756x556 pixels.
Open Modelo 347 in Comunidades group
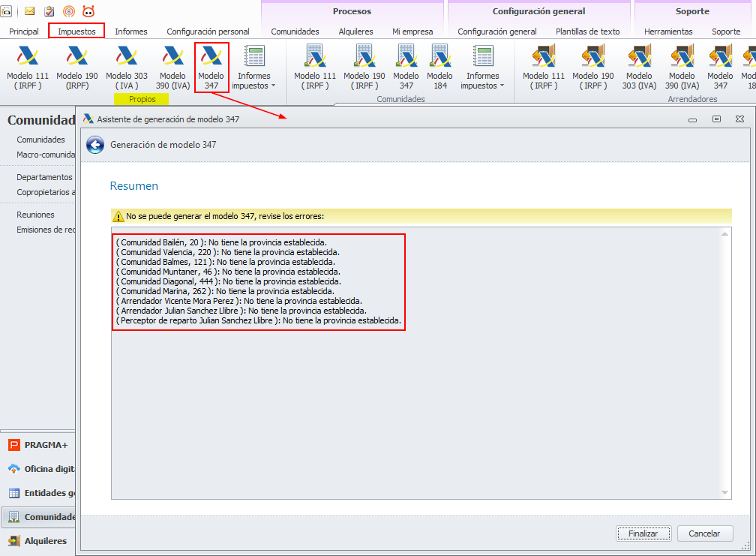406,67
